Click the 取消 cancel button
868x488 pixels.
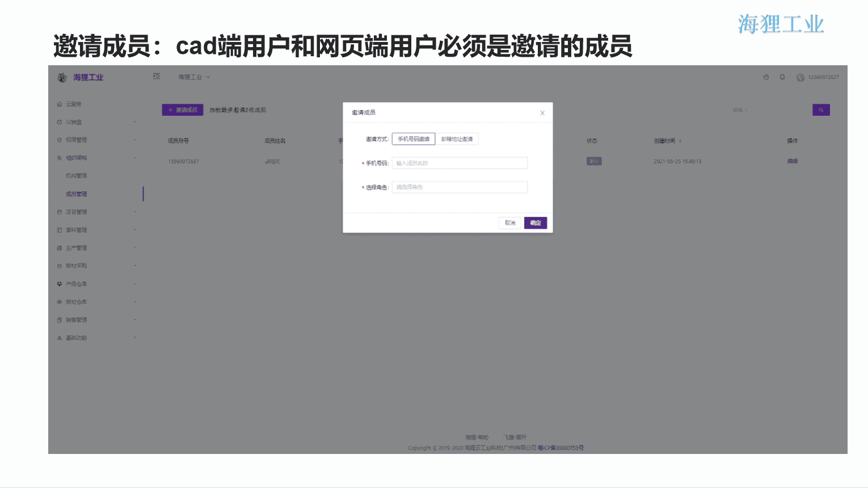[510, 223]
